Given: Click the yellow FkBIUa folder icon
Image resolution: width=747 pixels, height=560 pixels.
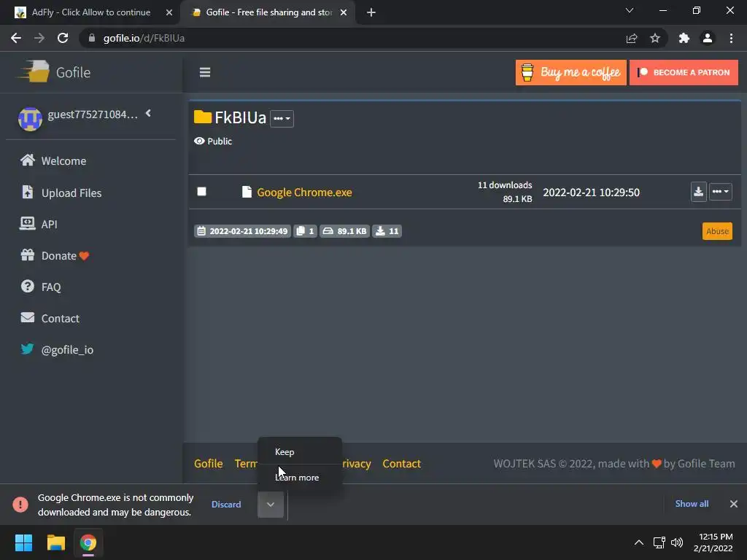Looking at the screenshot, I should pyautogui.click(x=203, y=117).
